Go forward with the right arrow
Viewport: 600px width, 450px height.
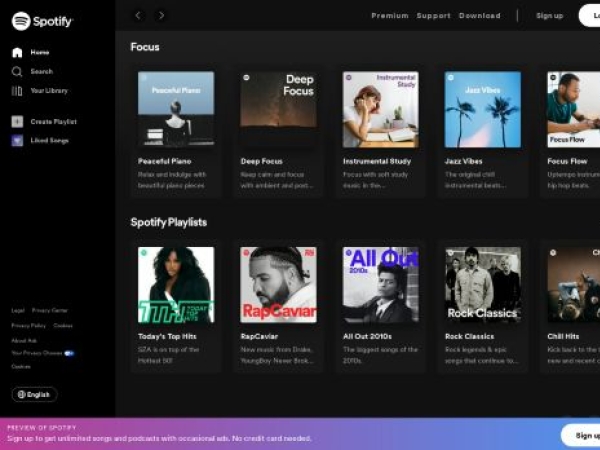[161, 15]
